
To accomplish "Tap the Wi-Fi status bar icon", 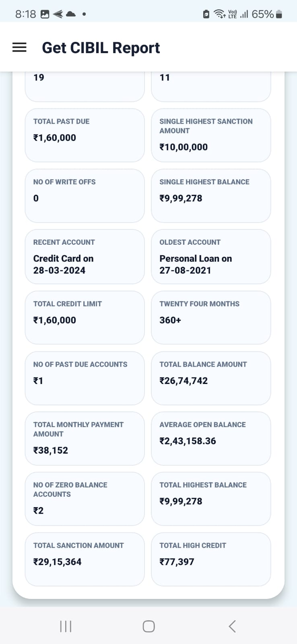I will coord(219,14).
